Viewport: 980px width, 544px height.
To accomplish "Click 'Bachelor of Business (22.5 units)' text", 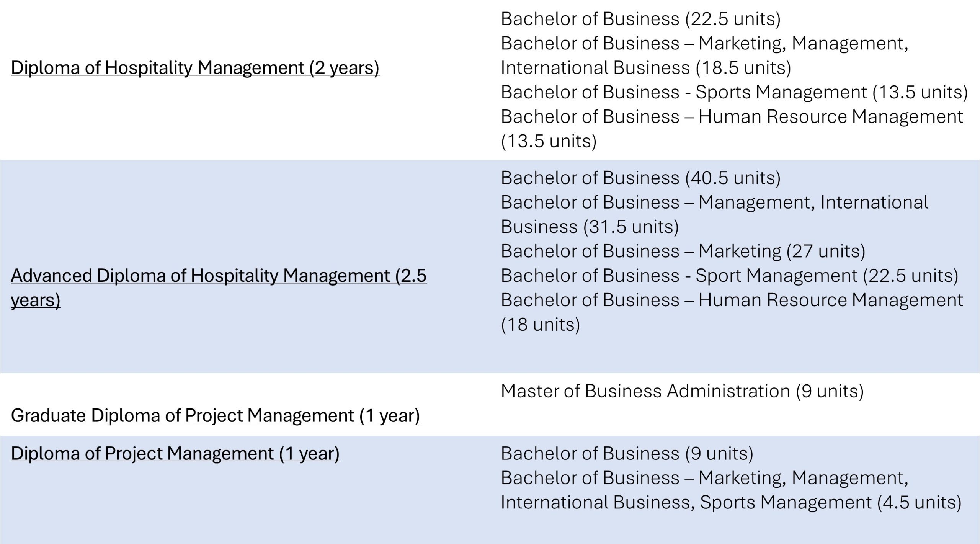I will 640,19.
